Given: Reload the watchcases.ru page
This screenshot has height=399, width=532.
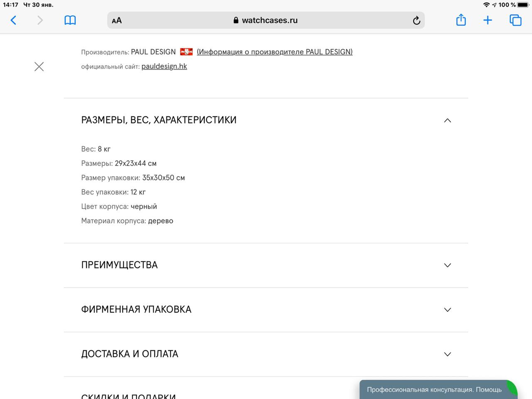Looking at the screenshot, I should pos(416,20).
